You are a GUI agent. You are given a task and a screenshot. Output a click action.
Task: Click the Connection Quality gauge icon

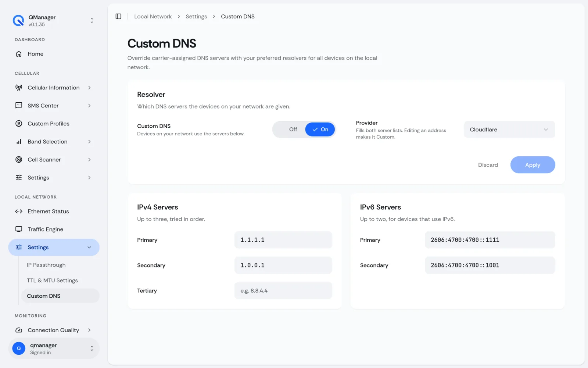coord(19,330)
